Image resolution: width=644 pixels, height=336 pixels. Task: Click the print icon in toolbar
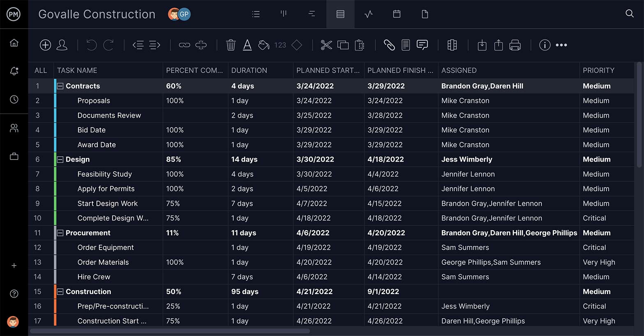click(x=515, y=45)
